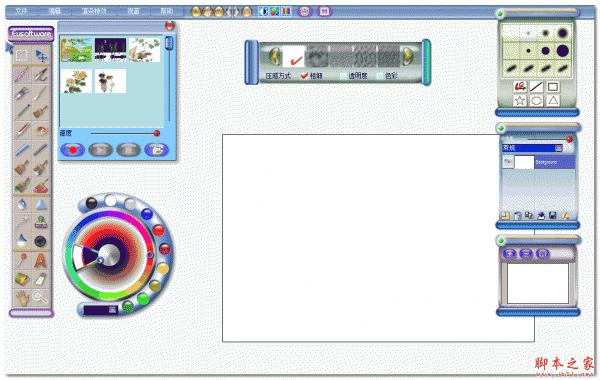Start recording with red dot button
The height and width of the screenshot is (380, 600).
coord(72,150)
